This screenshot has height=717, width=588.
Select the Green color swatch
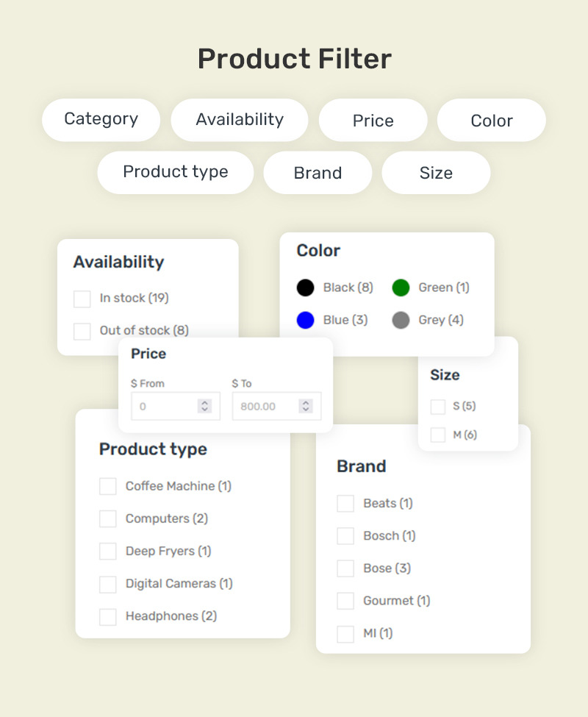click(401, 288)
